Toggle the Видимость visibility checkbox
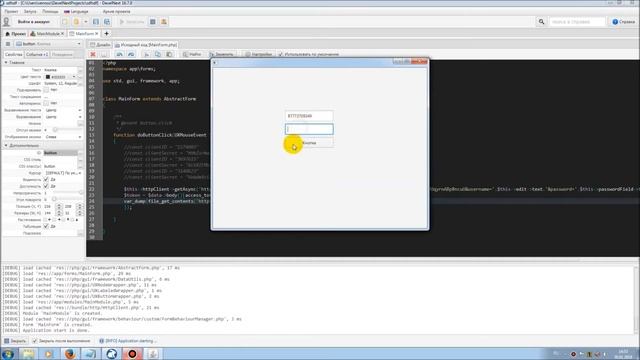Viewport: 640px width, 360px height. click(46, 180)
